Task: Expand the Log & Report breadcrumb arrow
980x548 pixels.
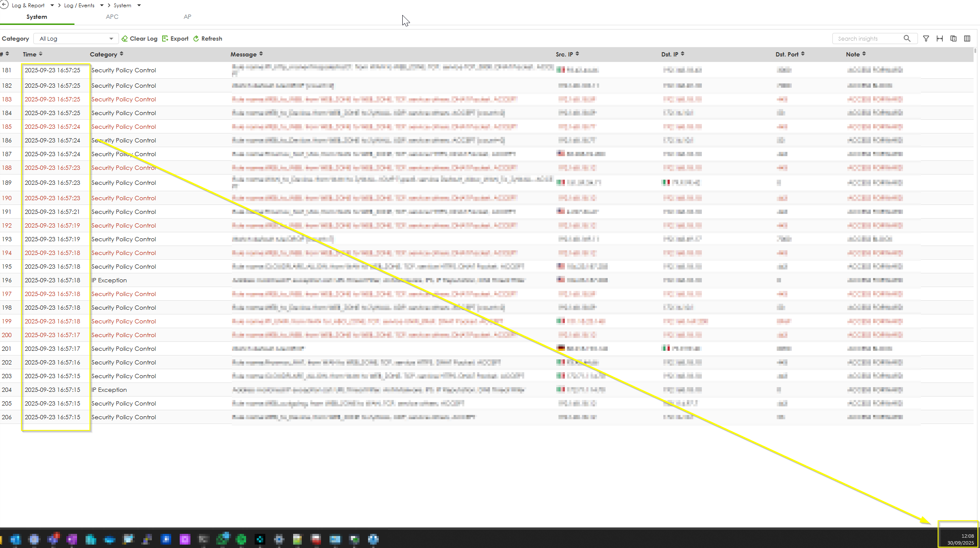Action: (52, 6)
